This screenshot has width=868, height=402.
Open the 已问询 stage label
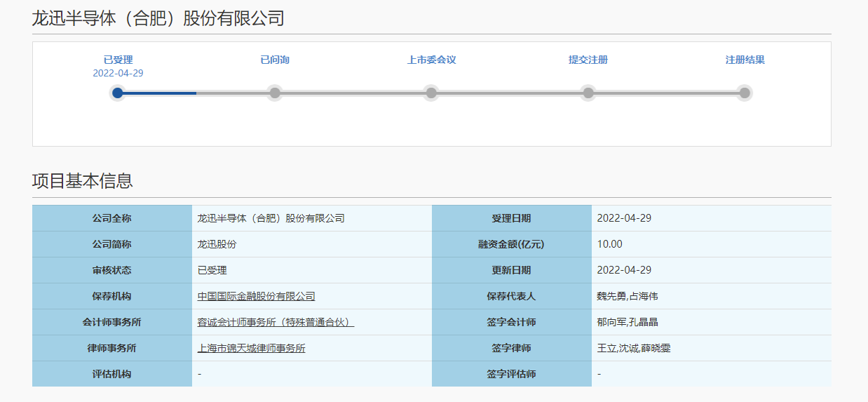coord(275,60)
